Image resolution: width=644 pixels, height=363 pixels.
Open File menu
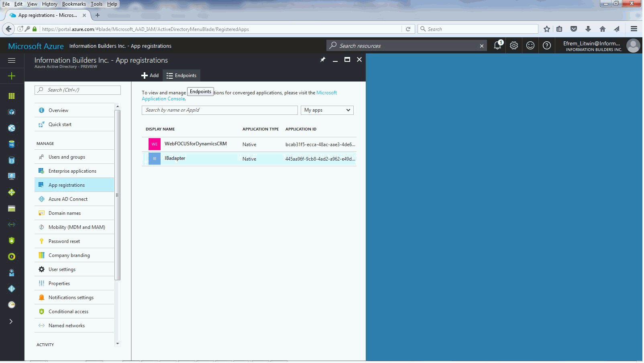(x=6, y=4)
